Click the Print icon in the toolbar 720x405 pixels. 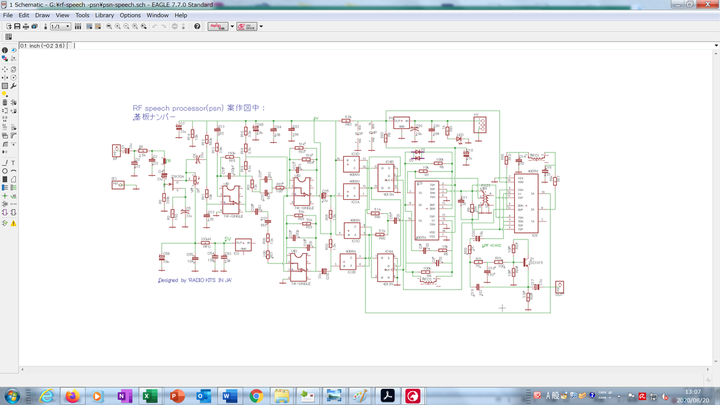coord(27,26)
